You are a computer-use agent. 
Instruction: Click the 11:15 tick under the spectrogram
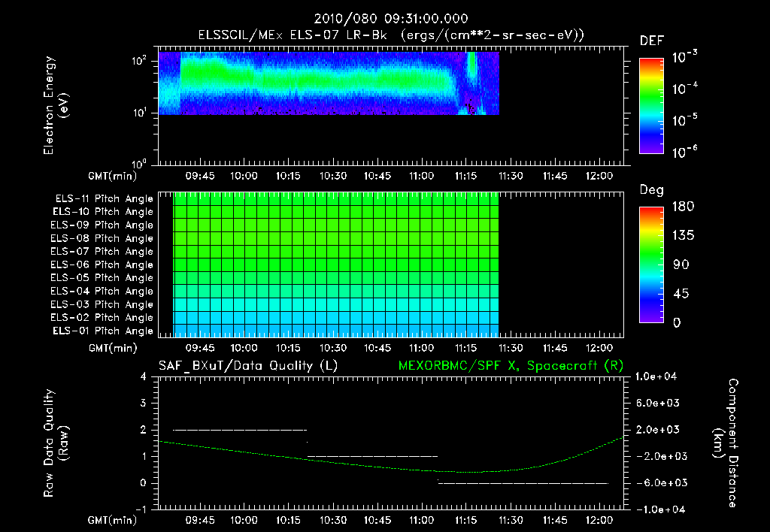[x=466, y=176]
